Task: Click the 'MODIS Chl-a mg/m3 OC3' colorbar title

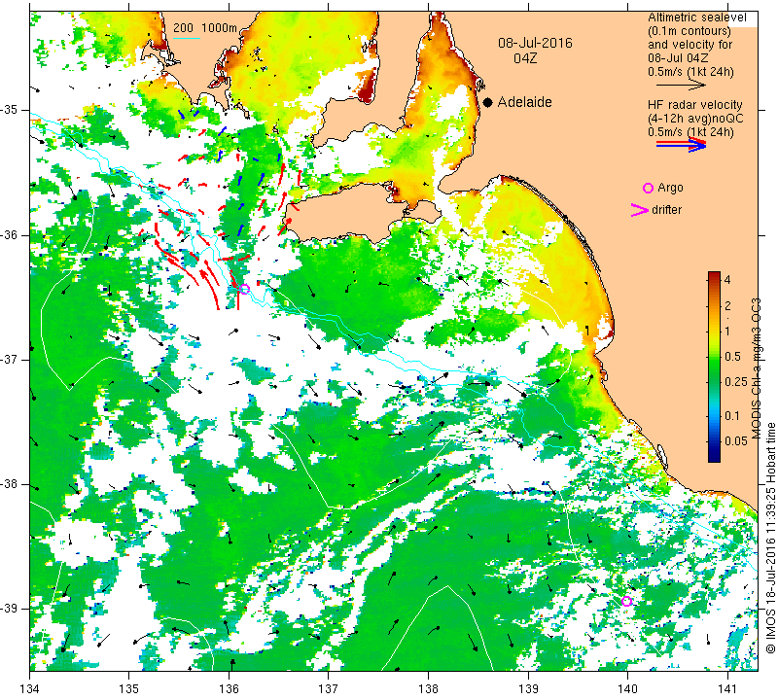Action: [756, 368]
